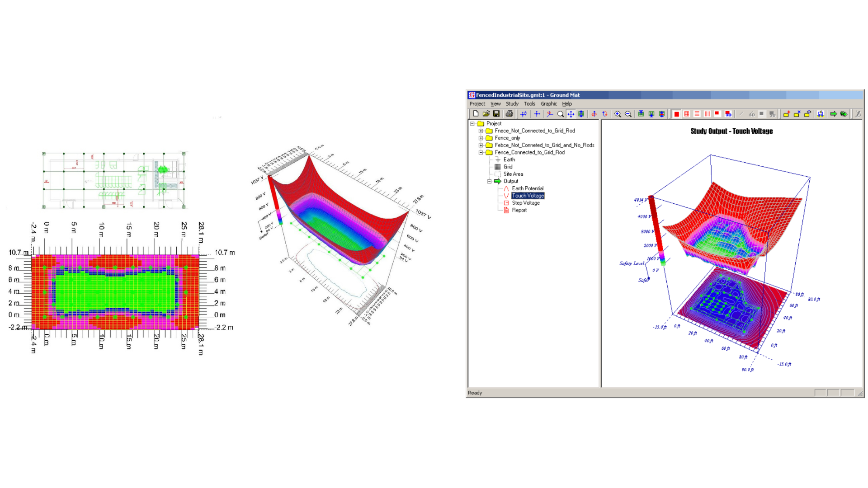
Task: Expand the Fnece_Not_Connected_to_Grid_Rod folder
Action: (481, 131)
